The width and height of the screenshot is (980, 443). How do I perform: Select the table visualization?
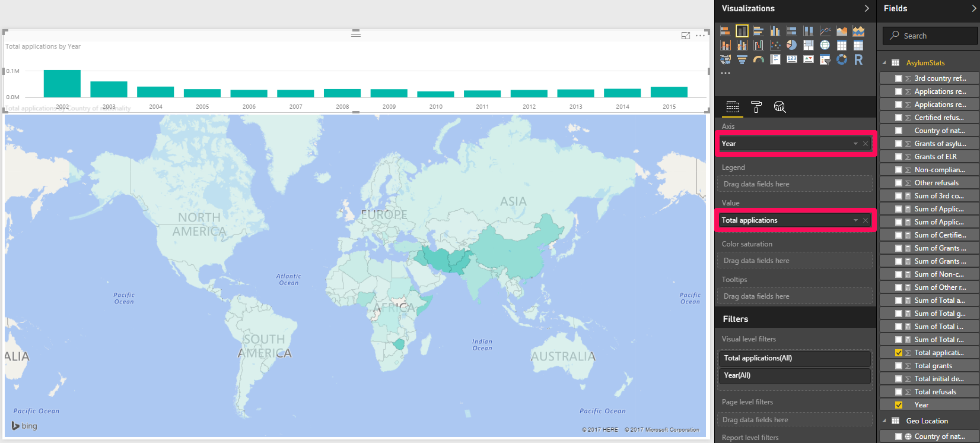[x=842, y=45]
